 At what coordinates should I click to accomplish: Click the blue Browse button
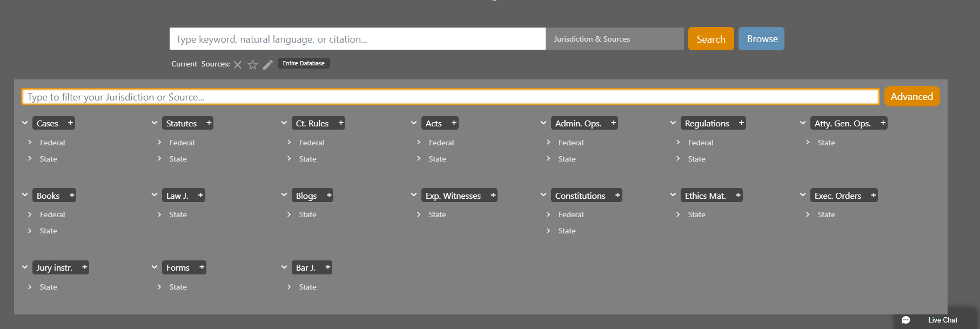pyautogui.click(x=761, y=39)
